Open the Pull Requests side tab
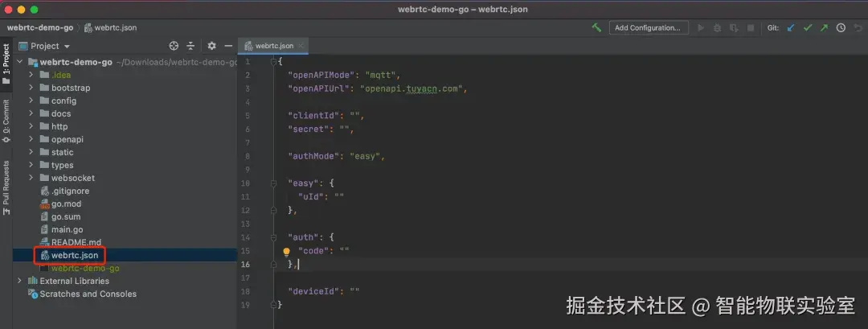The height and width of the screenshot is (329, 868). click(x=6, y=188)
